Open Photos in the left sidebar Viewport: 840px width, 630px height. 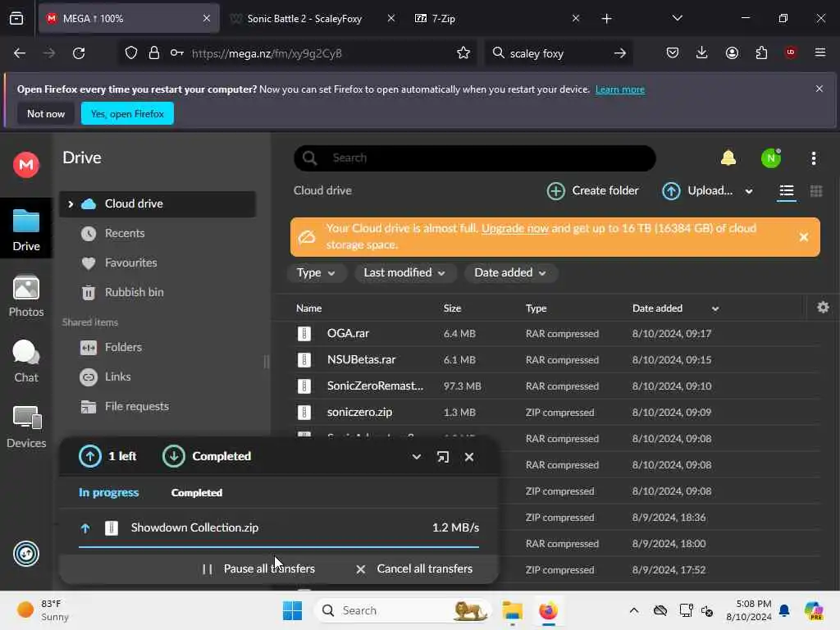click(26, 296)
